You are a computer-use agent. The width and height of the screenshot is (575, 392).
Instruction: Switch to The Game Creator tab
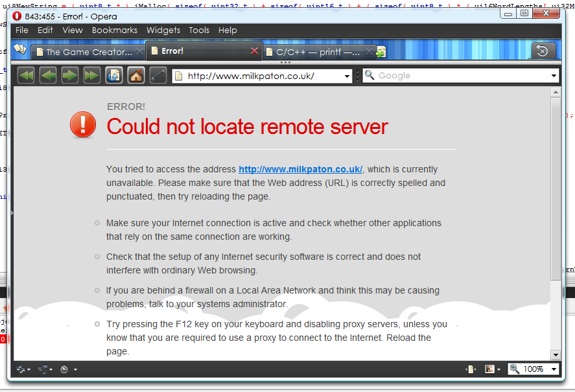[88, 52]
